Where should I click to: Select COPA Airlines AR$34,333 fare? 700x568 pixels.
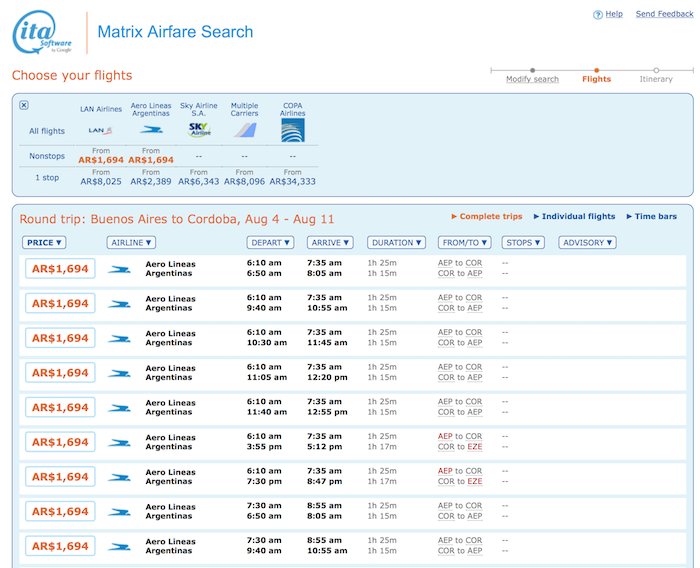292,181
